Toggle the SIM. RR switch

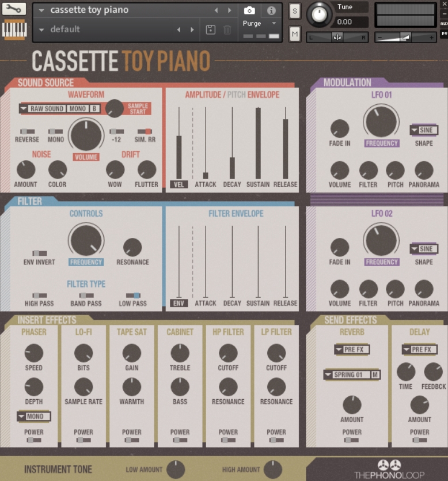(x=145, y=131)
